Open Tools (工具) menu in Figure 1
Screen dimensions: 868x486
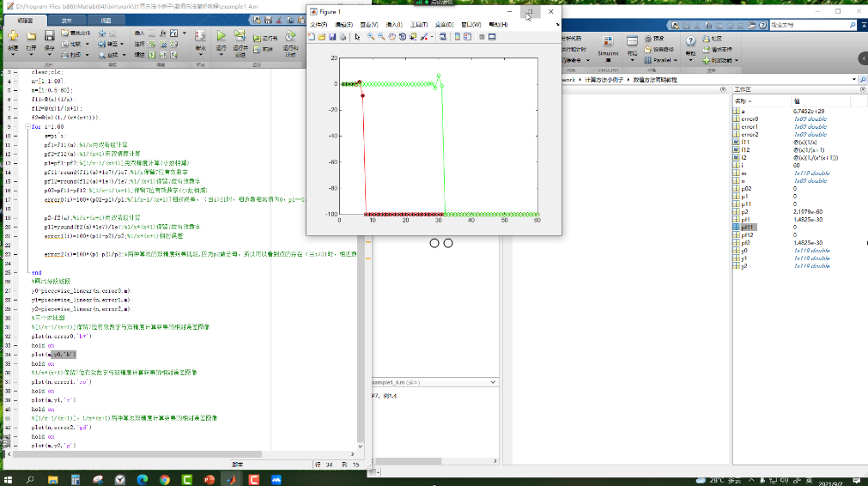tap(419, 25)
